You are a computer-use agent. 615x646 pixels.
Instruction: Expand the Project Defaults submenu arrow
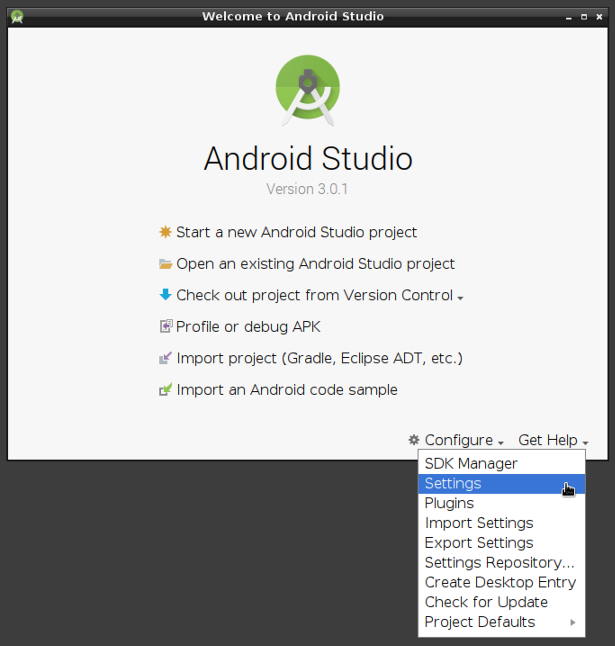pos(573,622)
